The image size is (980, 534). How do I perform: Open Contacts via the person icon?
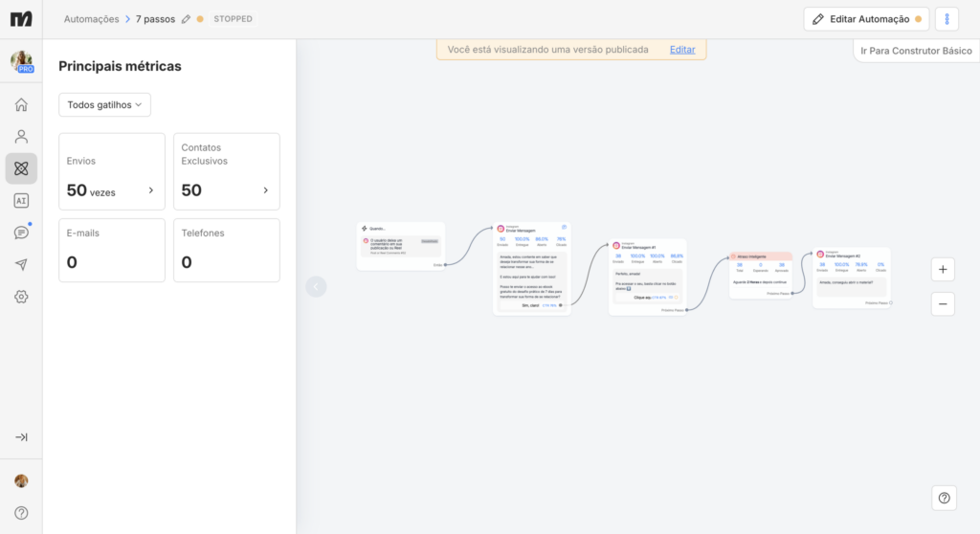point(21,136)
